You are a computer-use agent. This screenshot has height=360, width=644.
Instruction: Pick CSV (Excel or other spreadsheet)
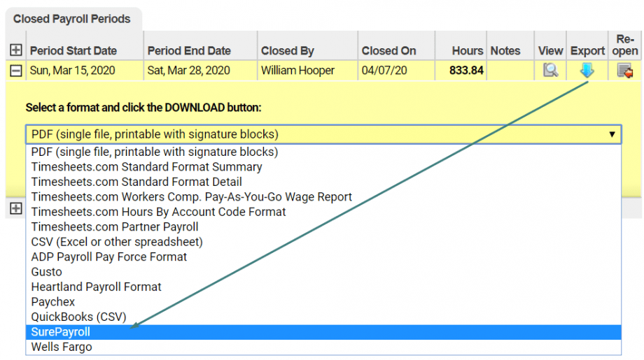point(323,242)
